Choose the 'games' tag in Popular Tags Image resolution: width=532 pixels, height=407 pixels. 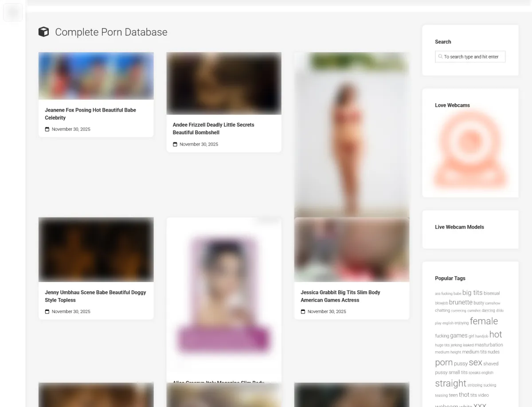point(459,336)
